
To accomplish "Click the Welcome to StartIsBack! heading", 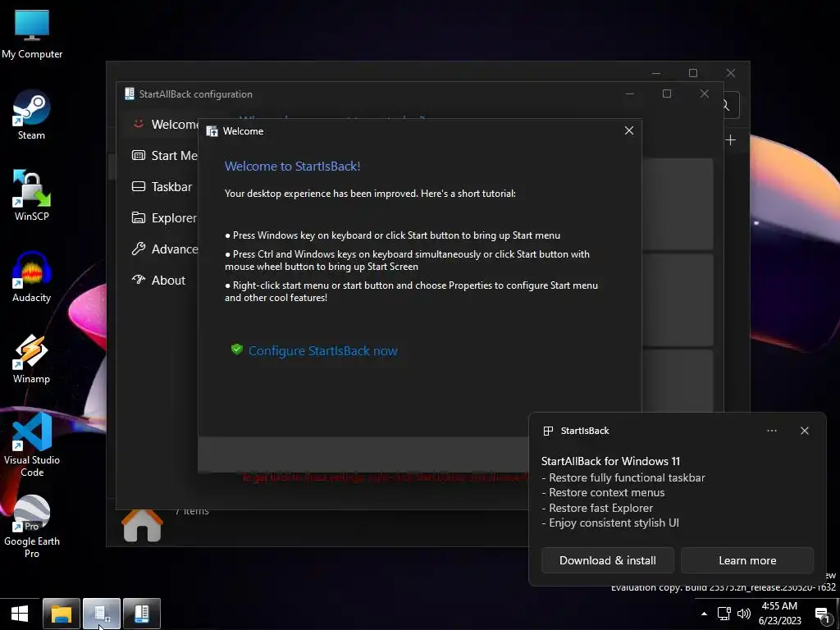I will point(293,166).
